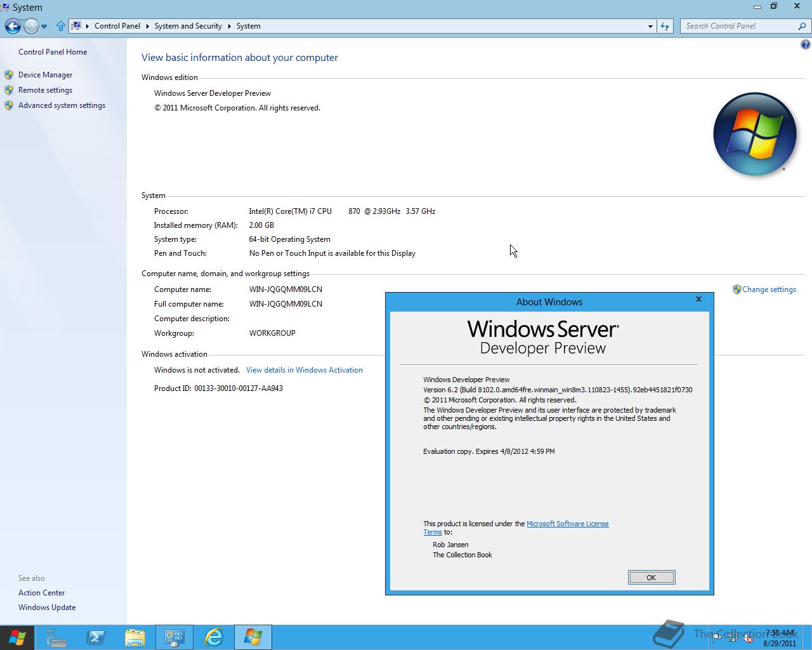Viewport: 812px width, 650px height.
Task: Close the About Windows dialog
Action: pos(698,299)
